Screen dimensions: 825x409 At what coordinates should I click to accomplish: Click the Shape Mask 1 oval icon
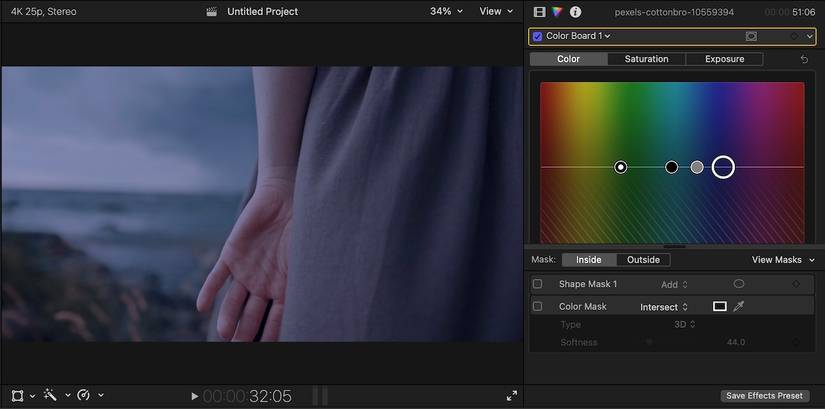point(739,284)
